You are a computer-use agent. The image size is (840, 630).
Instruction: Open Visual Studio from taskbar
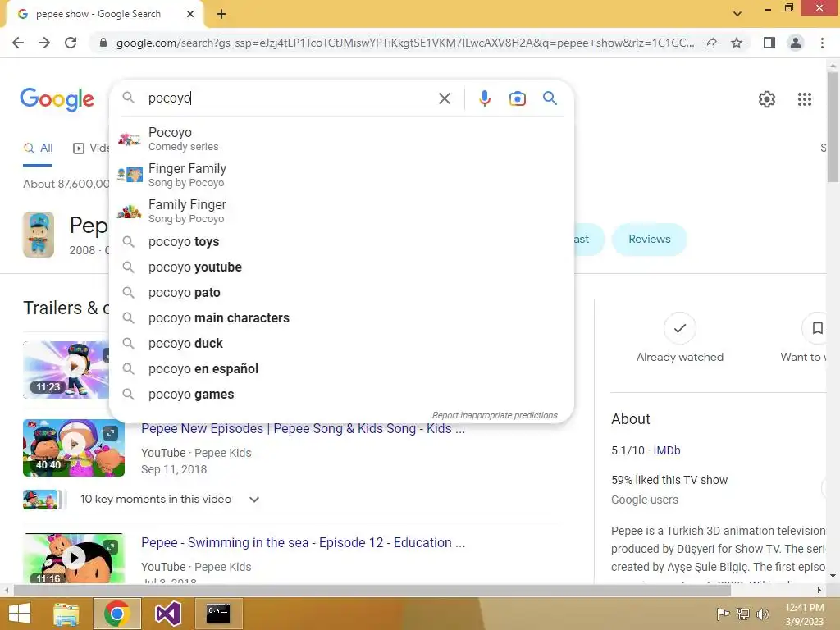(x=167, y=614)
